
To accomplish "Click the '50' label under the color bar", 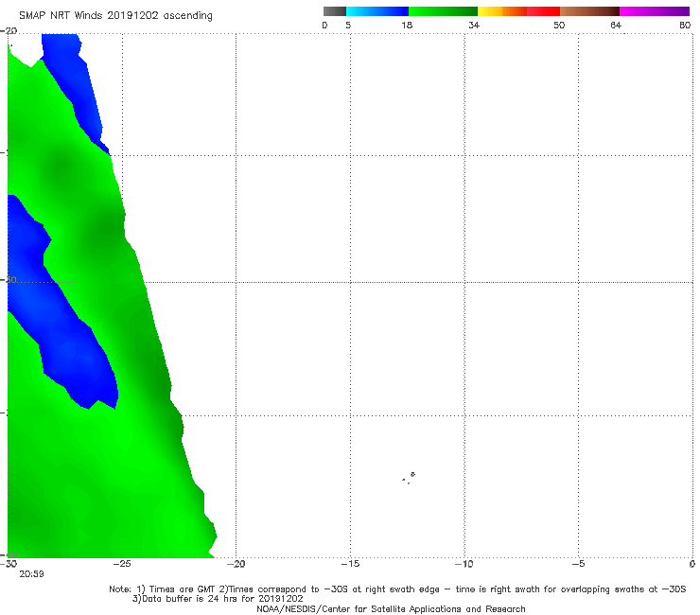I will tap(559, 26).
